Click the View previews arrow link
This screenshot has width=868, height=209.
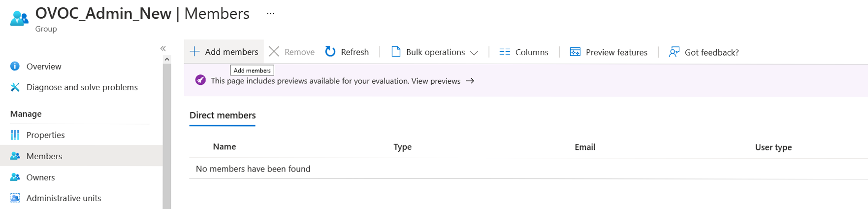pos(470,81)
